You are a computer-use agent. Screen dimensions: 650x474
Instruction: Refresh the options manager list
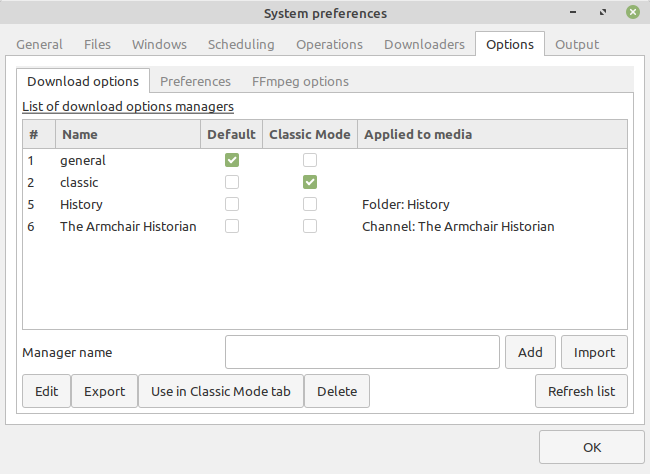581,391
